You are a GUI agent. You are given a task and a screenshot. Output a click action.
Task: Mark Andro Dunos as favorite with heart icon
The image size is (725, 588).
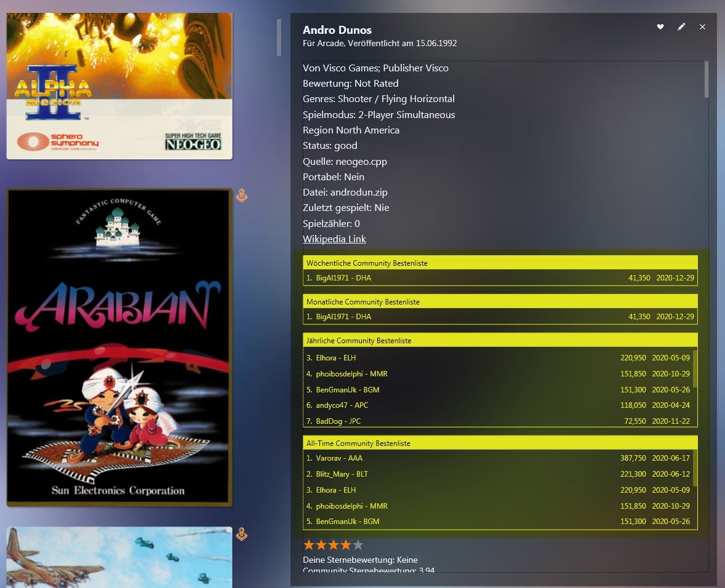[660, 27]
